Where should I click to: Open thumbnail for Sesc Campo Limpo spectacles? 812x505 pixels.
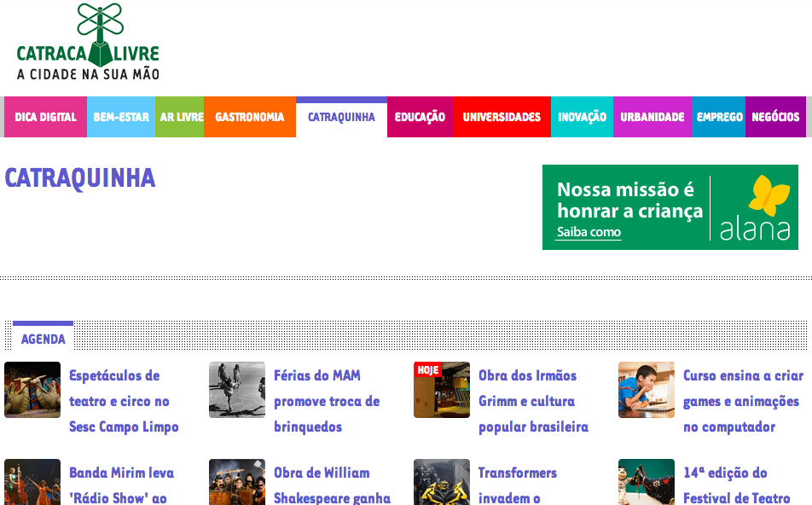pyautogui.click(x=32, y=390)
